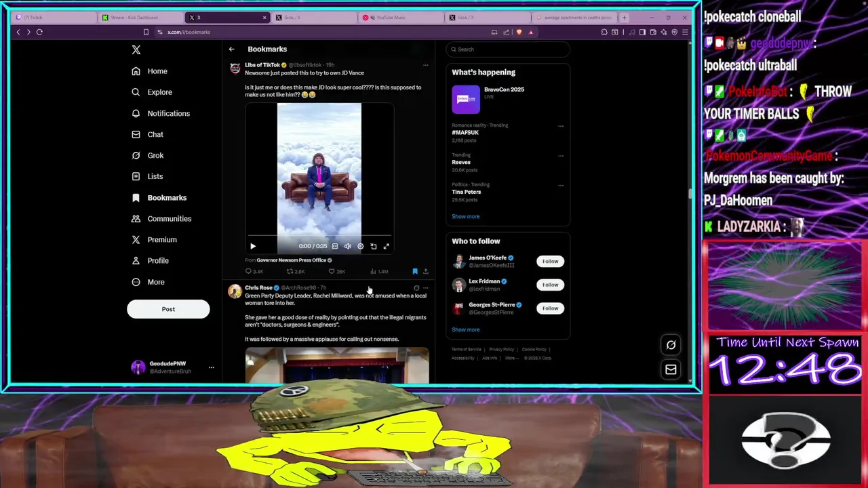The height and width of the screenshot is (488, 868).
Task: Open video settings gear
Action: click(360, 246)
